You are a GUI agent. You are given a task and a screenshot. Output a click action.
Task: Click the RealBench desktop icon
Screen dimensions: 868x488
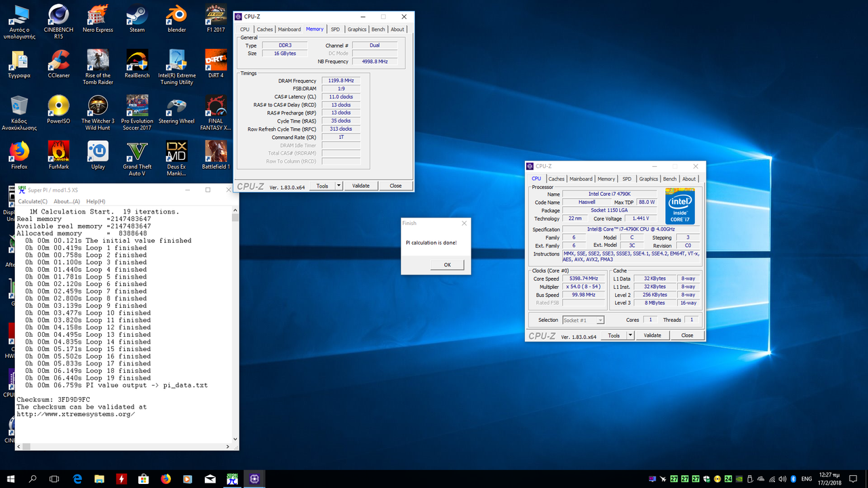pos(137,64)
